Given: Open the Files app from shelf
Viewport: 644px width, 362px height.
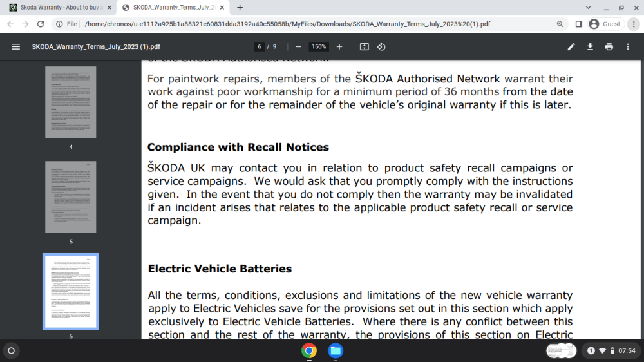Looking at the screenshot, I should [336, 351].
